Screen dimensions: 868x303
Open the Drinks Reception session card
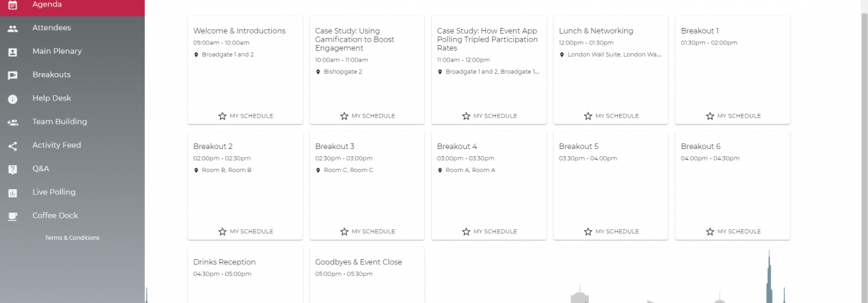(x=245, y=275)
